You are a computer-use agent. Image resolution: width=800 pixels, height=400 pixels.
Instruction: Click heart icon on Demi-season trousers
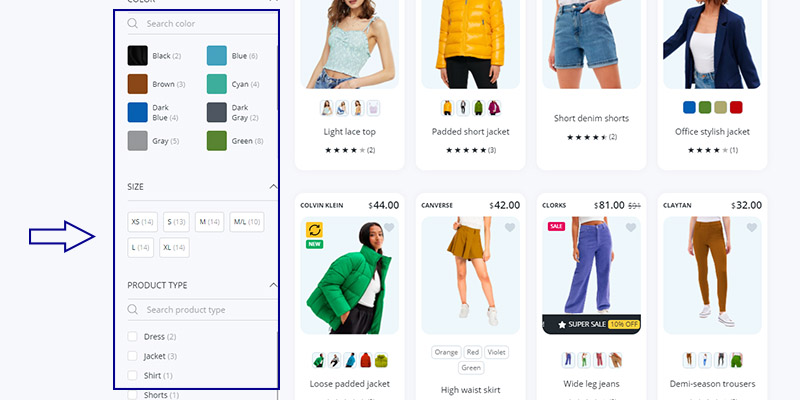[752, 228]
